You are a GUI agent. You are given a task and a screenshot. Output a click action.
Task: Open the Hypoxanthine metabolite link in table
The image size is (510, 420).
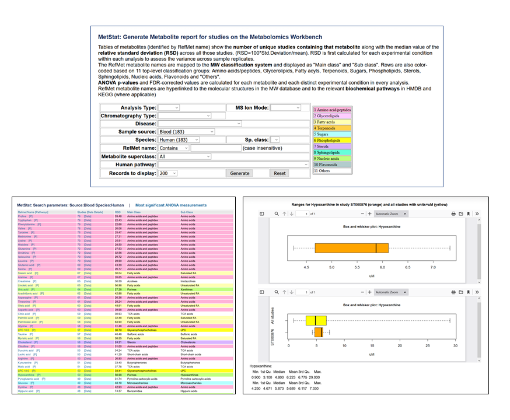tap(26, 375)
